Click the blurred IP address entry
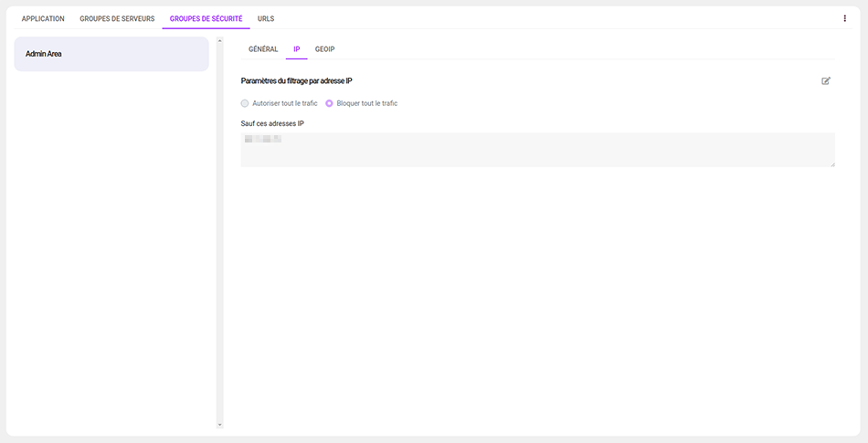 pos(263,140)
